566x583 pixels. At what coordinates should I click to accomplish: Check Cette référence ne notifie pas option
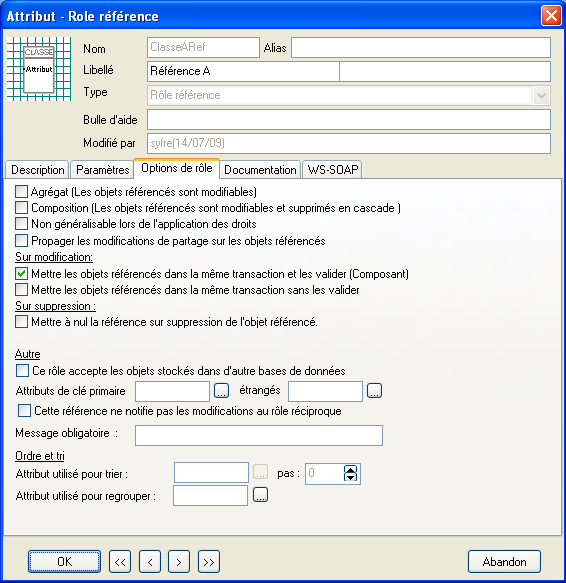coord(24,410)
